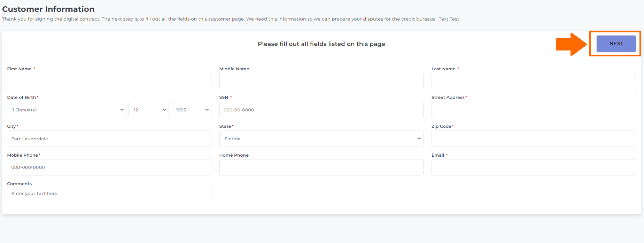
Task: Click the 'SSN' label
Action: (x=224, y=97)
